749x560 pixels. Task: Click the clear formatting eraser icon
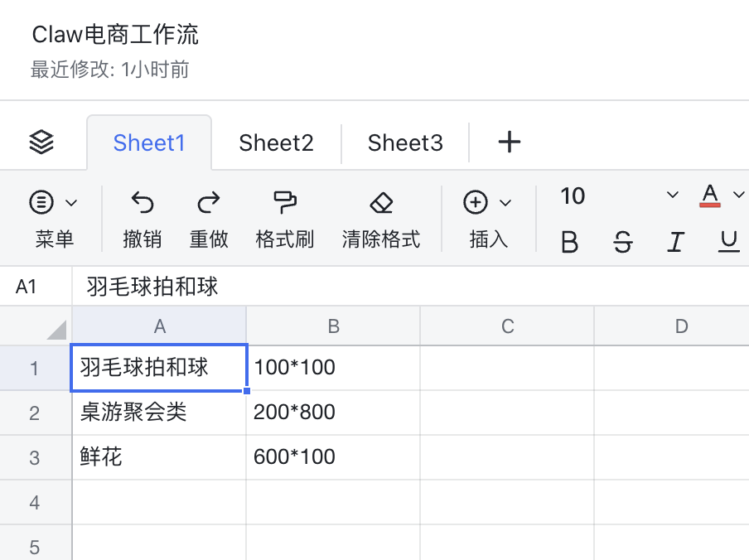pyautogui.click(x=381, y=202)
